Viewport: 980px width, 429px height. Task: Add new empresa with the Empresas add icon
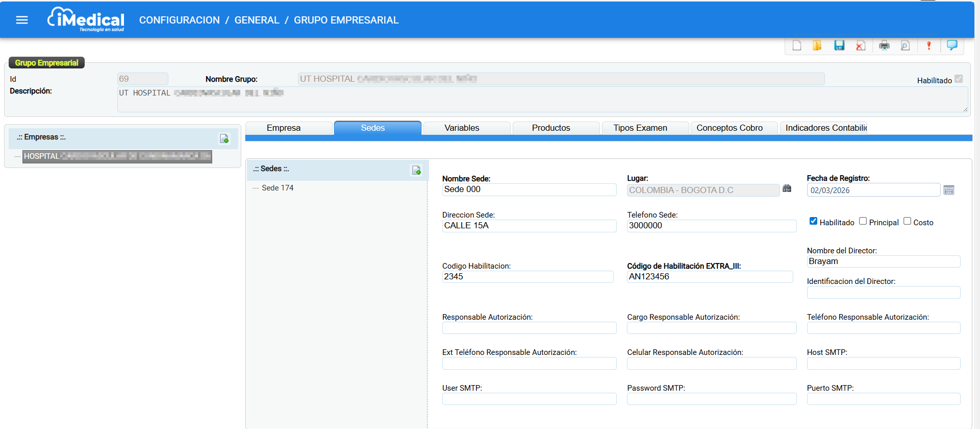tap(224, 138)
